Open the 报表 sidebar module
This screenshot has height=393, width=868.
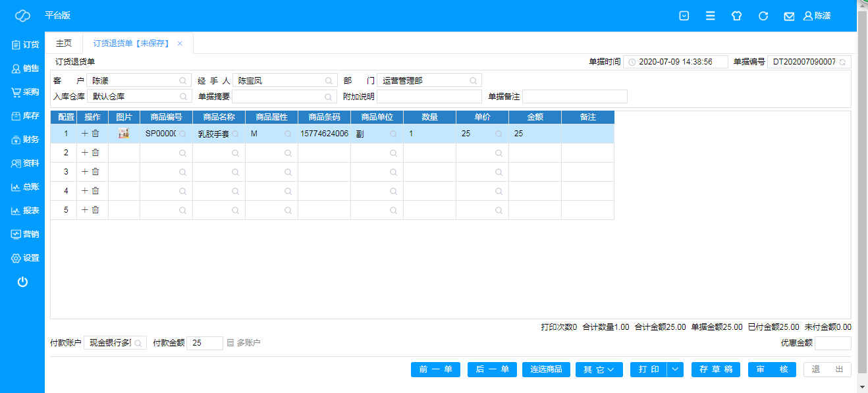point(25,211)
